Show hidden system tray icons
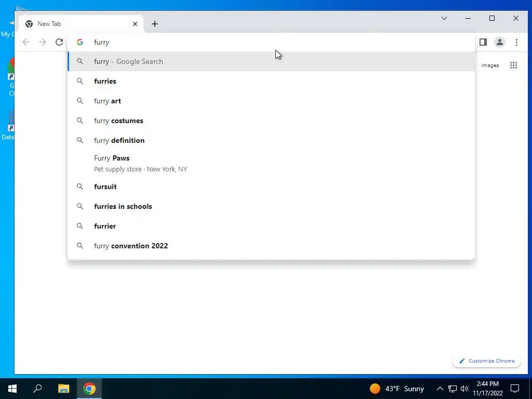The height and width of the screenshot is (399, 532). click(x=440, y=389)
